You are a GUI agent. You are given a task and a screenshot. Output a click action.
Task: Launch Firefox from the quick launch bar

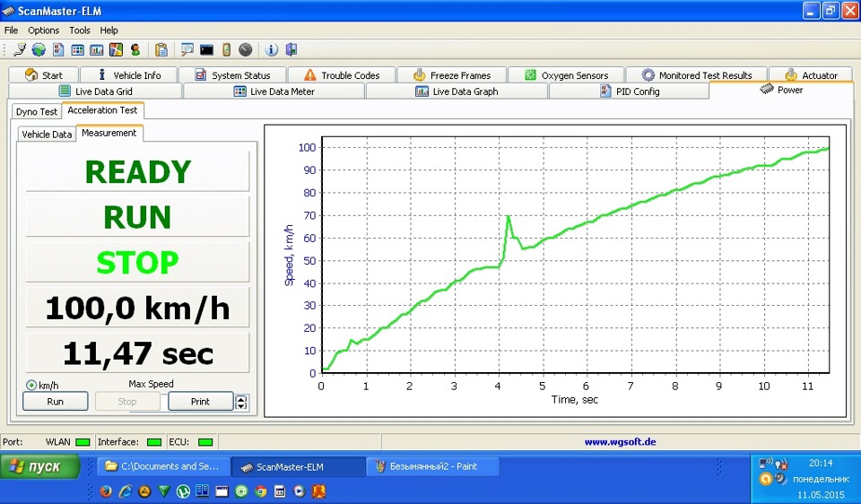coord(106,491)
